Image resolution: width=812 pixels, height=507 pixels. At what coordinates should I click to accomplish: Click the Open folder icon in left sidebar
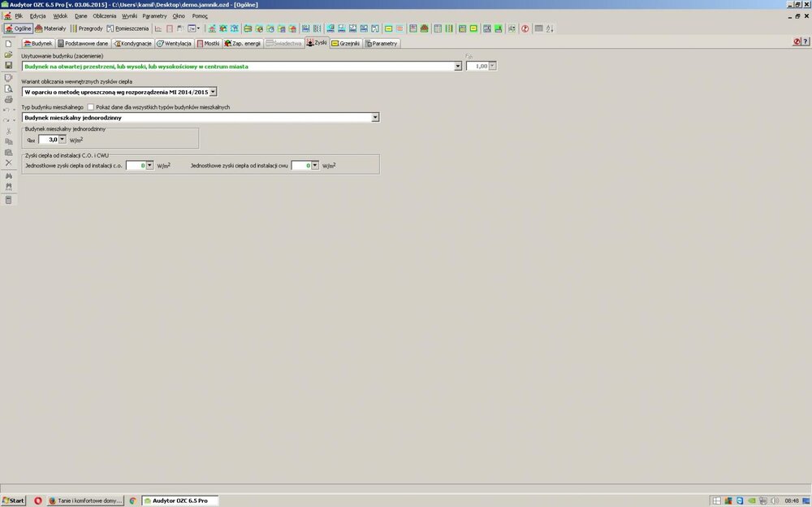click(8, 54)
